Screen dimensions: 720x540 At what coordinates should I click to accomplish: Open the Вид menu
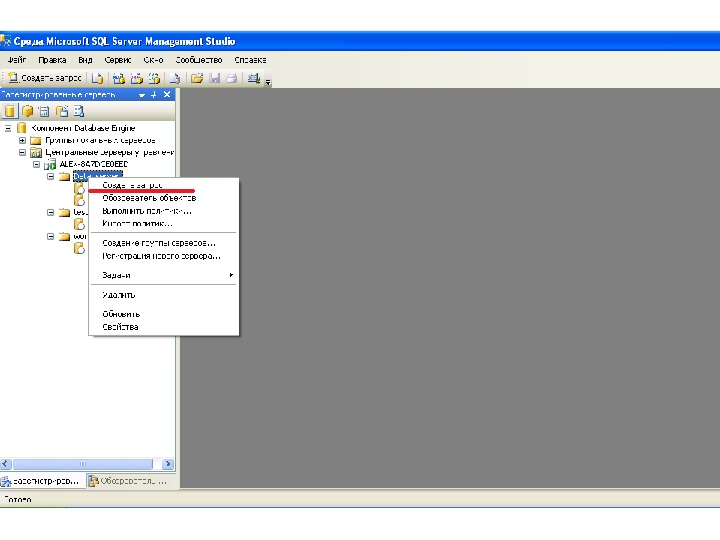click(x=85, y=60)
